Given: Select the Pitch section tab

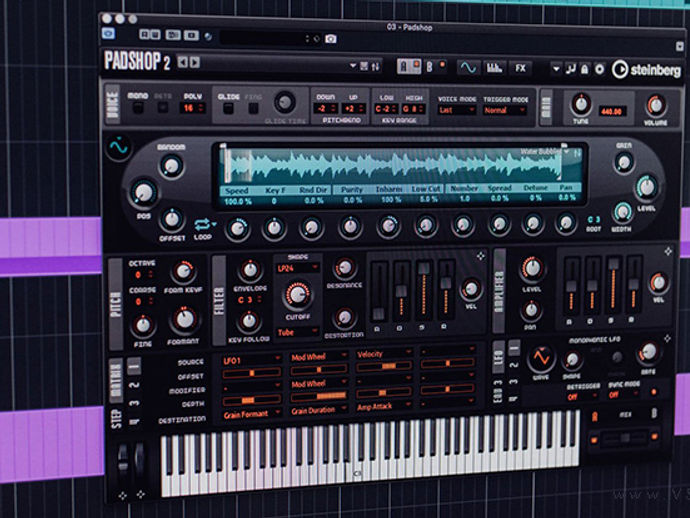Looking at the screenshot, I should [x=116, y=303].
